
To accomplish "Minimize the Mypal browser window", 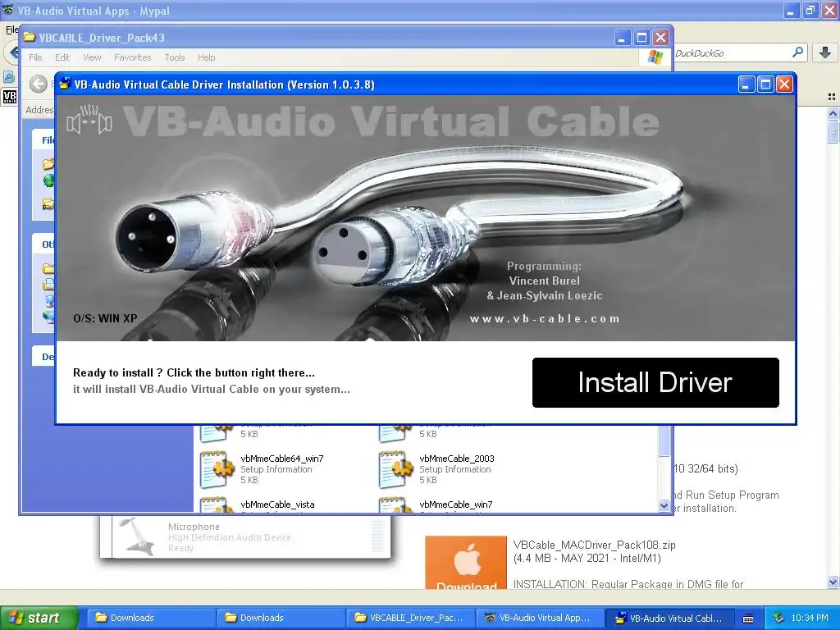I will (792, 10).
